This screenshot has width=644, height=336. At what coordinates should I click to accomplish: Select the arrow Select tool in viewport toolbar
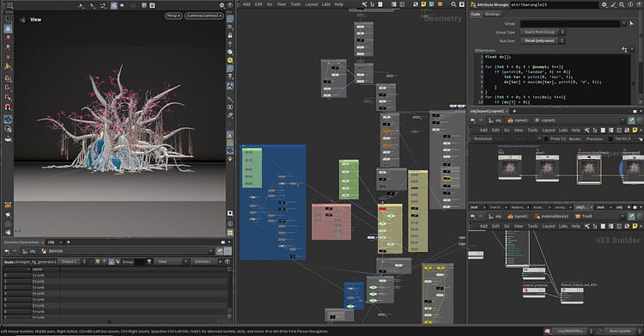click(8, 19)
